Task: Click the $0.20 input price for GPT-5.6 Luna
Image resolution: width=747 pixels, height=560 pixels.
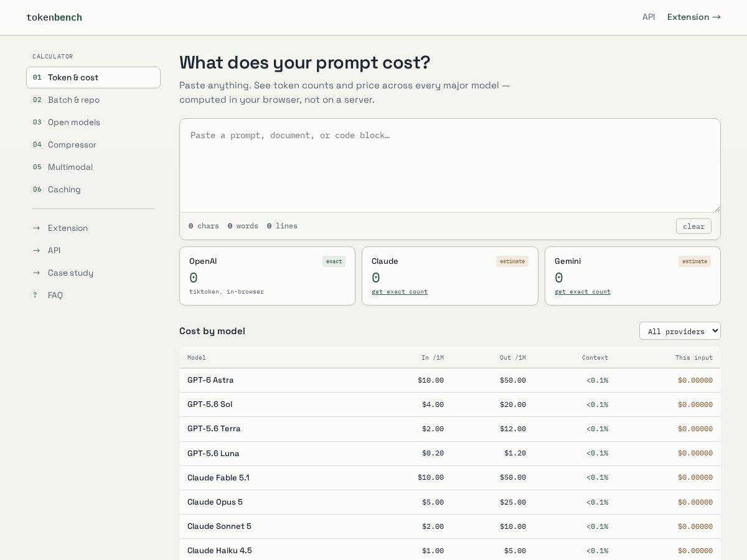Action: coord(433,454)
